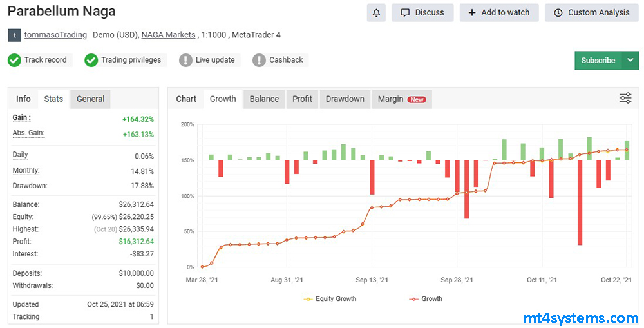Open Custom Analysis

click(x=591, y=12)
